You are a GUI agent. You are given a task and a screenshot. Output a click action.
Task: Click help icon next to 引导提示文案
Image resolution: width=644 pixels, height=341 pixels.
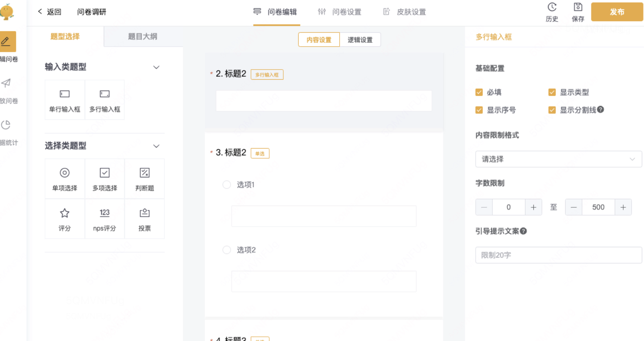(x=524, y=231)
